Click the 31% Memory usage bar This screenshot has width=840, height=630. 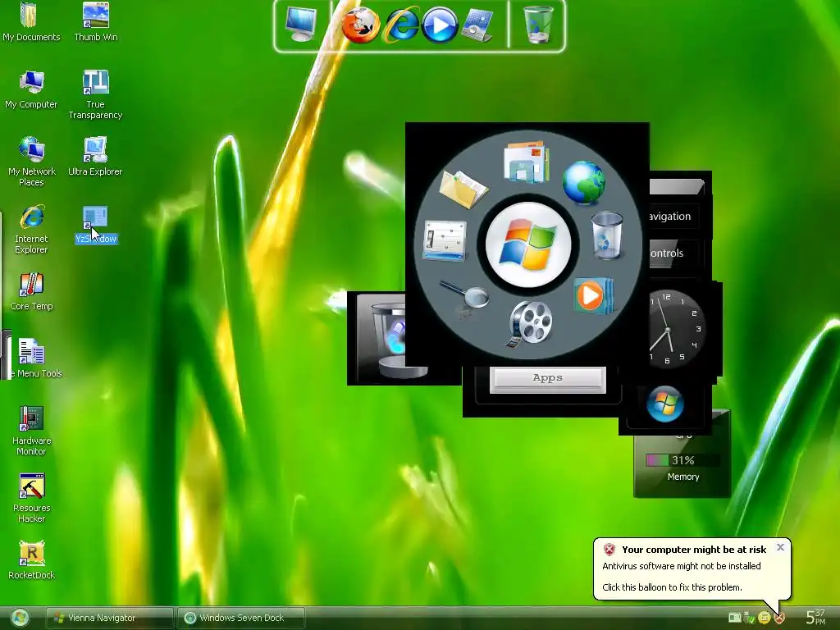[x=682, y=460]
